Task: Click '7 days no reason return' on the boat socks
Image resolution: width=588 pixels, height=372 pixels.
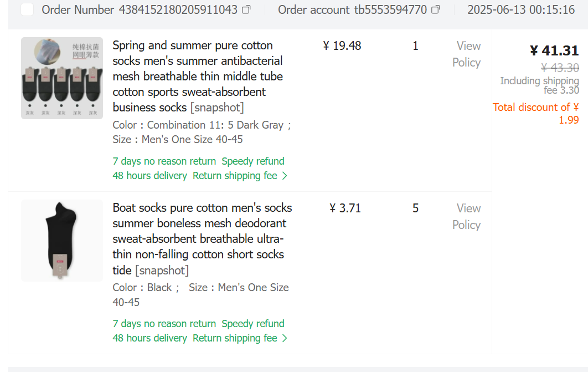Action: pos(164,324)
